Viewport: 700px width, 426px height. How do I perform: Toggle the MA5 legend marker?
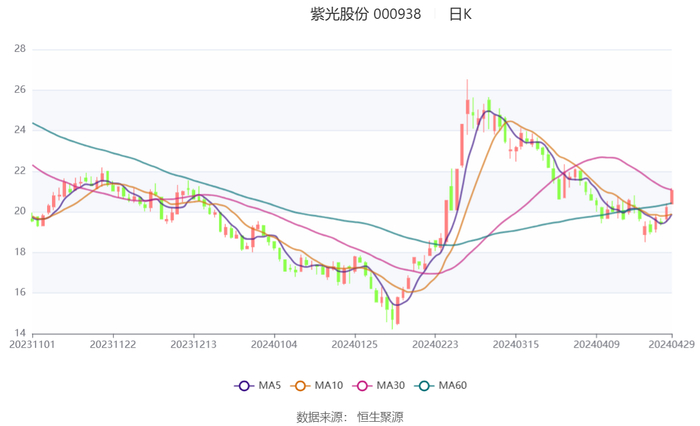click(x=243, y=386)
